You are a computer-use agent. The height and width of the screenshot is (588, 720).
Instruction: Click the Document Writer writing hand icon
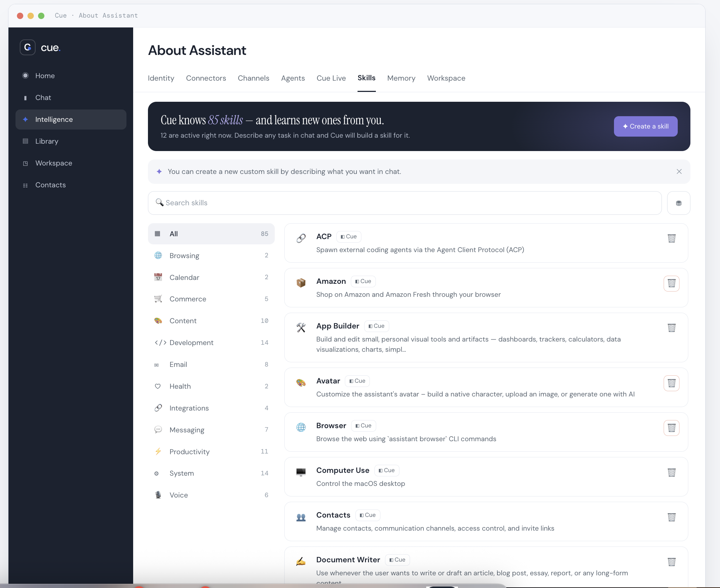pos(301,561)
